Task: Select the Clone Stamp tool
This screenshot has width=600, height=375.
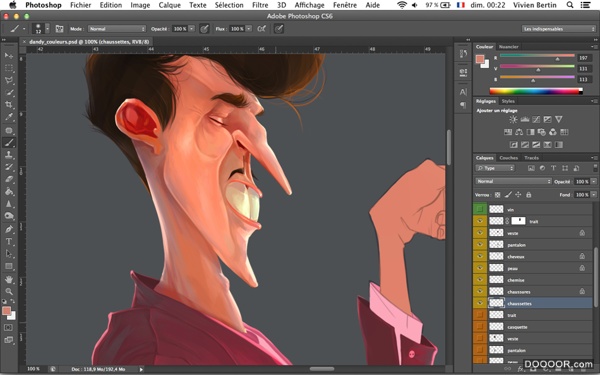Action: click(x=9, y=155)
